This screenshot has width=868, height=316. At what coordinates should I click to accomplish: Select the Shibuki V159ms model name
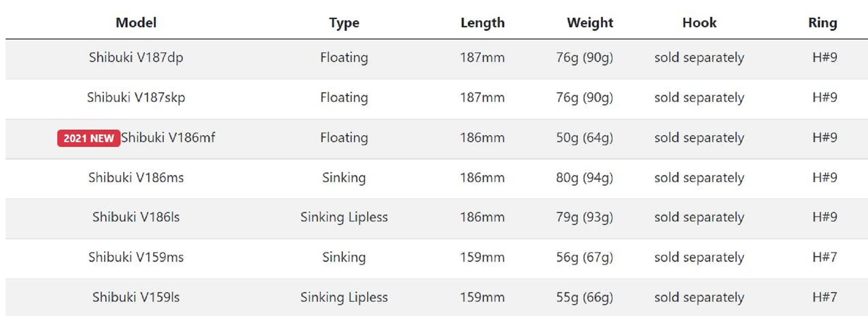pyautogui.click(x=136, y=257)
